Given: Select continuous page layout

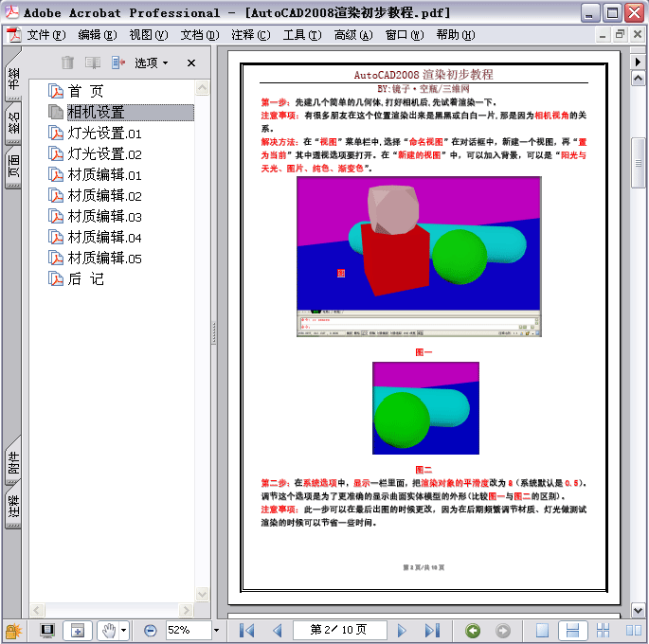Looking at the screenshot, I should tap(572, 631).
